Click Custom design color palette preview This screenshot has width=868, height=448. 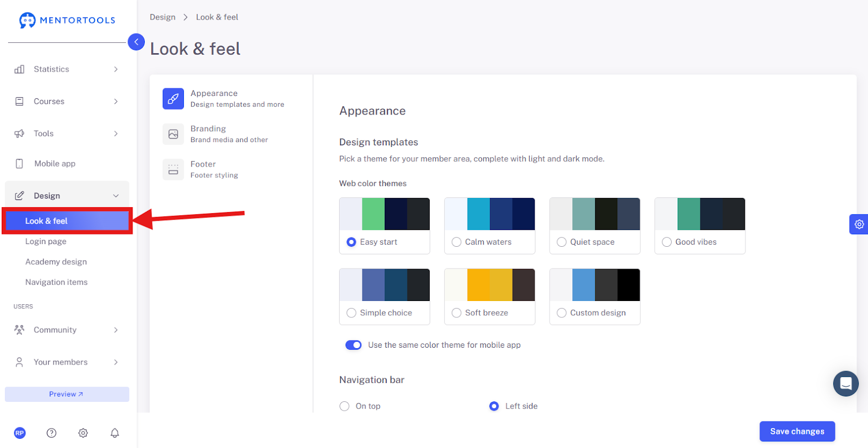[595, 285]
